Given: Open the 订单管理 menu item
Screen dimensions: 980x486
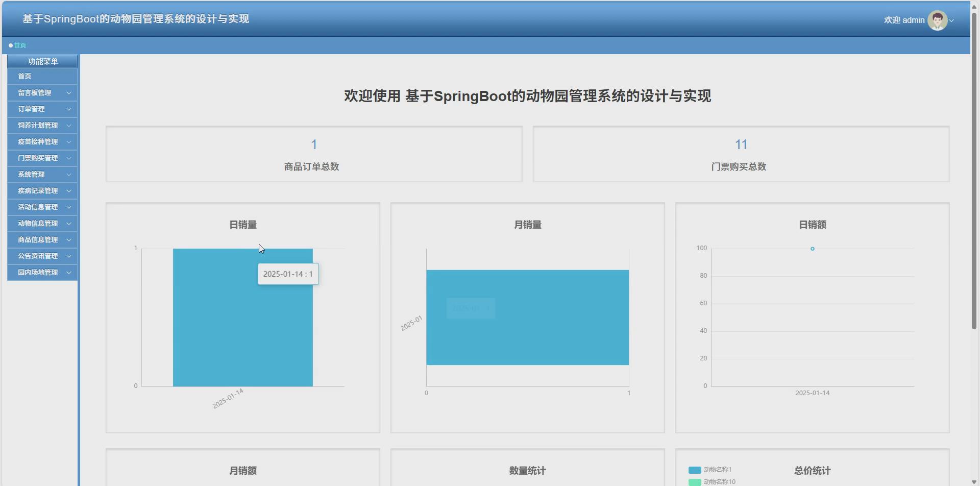Looking at the screenshot, I should point(42,109).
